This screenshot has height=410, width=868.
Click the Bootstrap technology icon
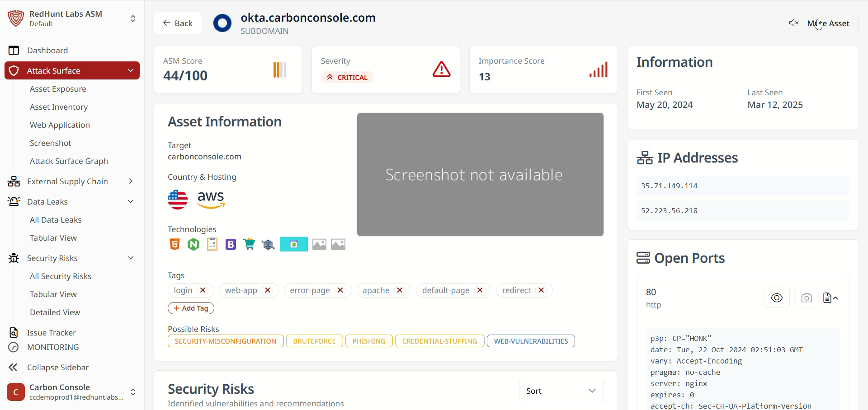coord(231,244)
